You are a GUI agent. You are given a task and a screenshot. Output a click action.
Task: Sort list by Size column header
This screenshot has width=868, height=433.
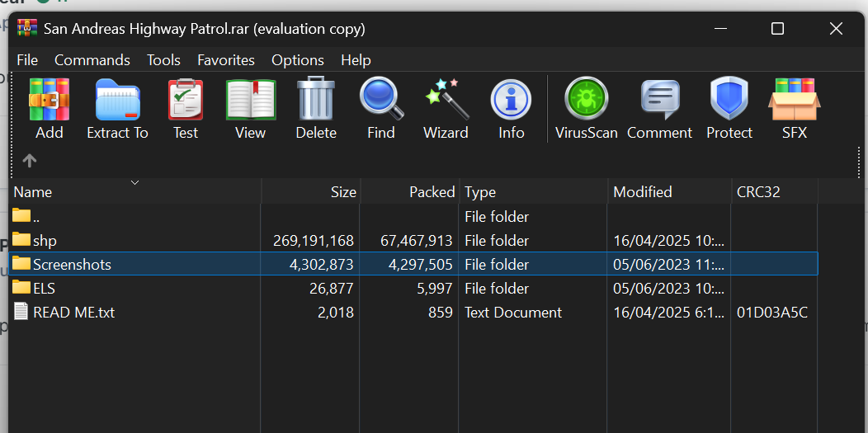click(x=342, y=192)
